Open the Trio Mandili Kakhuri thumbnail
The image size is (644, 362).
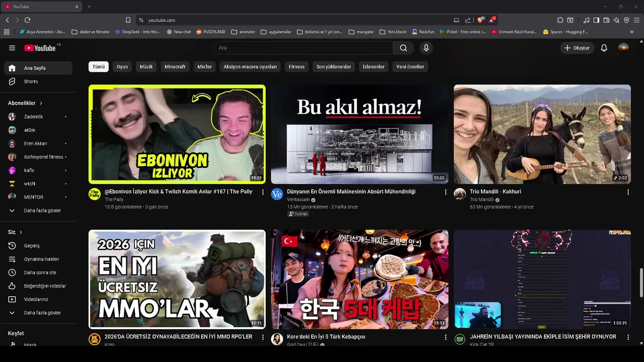point(542,134)
